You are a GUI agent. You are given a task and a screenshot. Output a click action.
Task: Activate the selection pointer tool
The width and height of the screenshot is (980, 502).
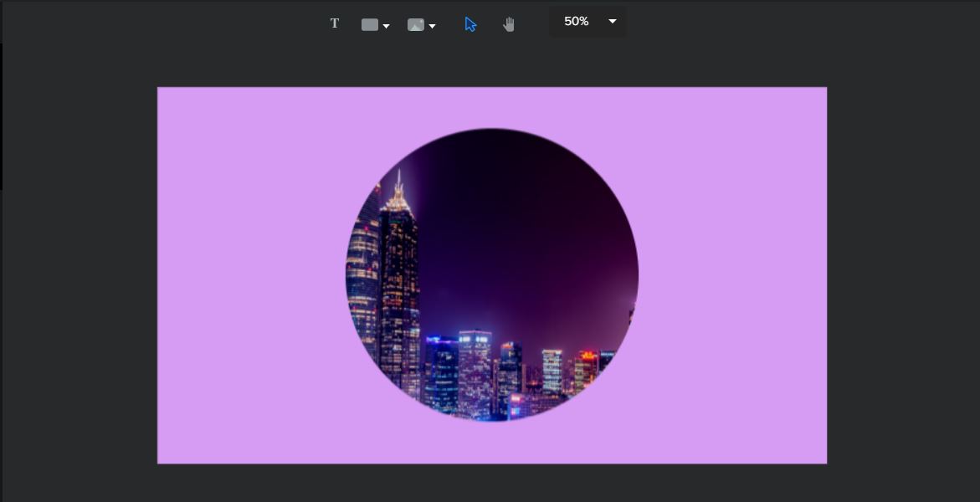(470, 24)
